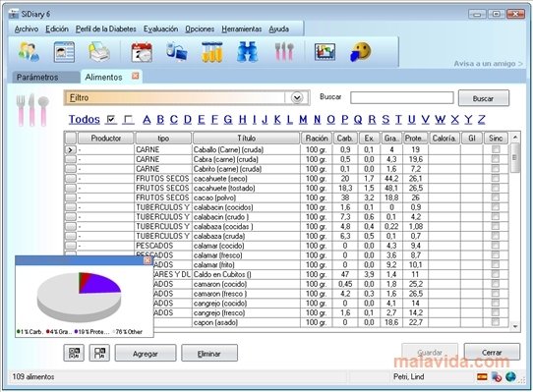Expand the Filtro dropdown arrow
Viewport: 533px width, 392px height.
coord(297,98)
